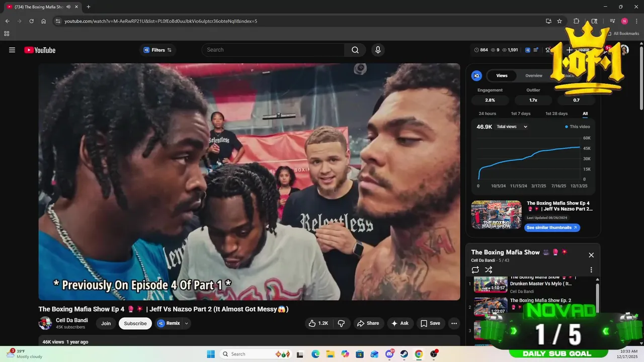This screenshot has width=644, height=362.
Task: Dislike the video with thumbs down
Action: pyautogui.click(x=341, y=323)
